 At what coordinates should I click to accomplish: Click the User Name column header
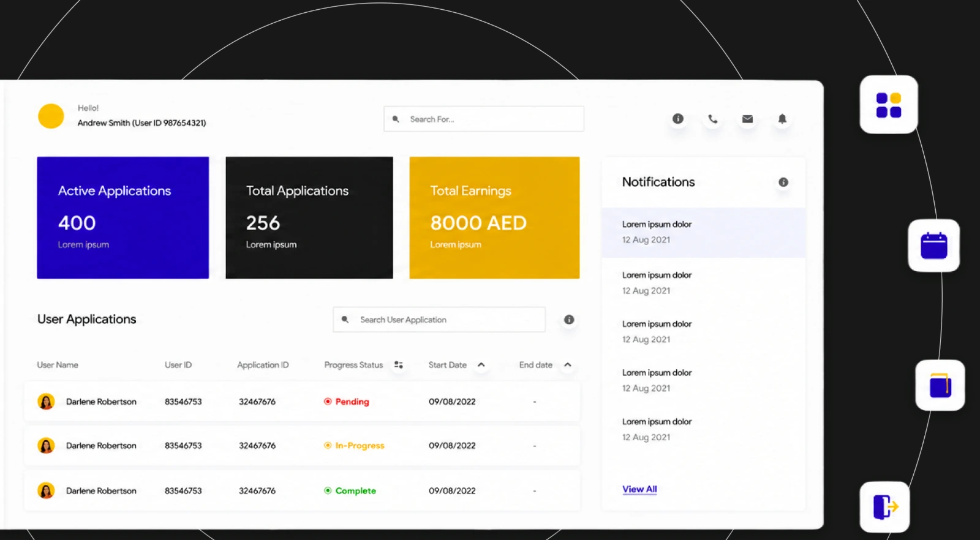coord(58,365)
